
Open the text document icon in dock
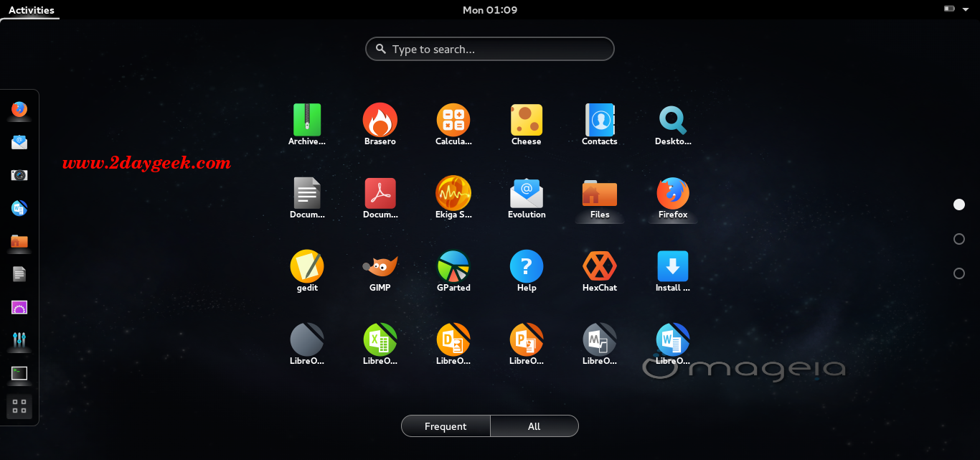tap(19, 274)
